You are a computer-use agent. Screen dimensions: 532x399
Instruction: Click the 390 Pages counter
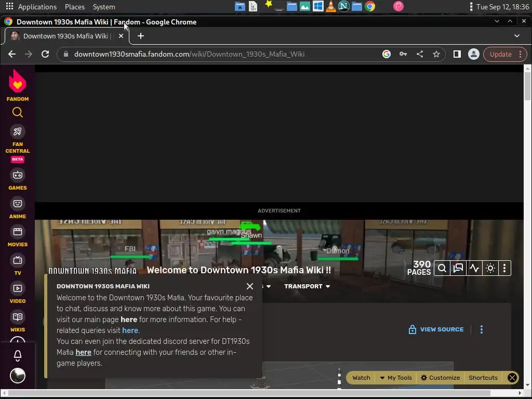419,268
